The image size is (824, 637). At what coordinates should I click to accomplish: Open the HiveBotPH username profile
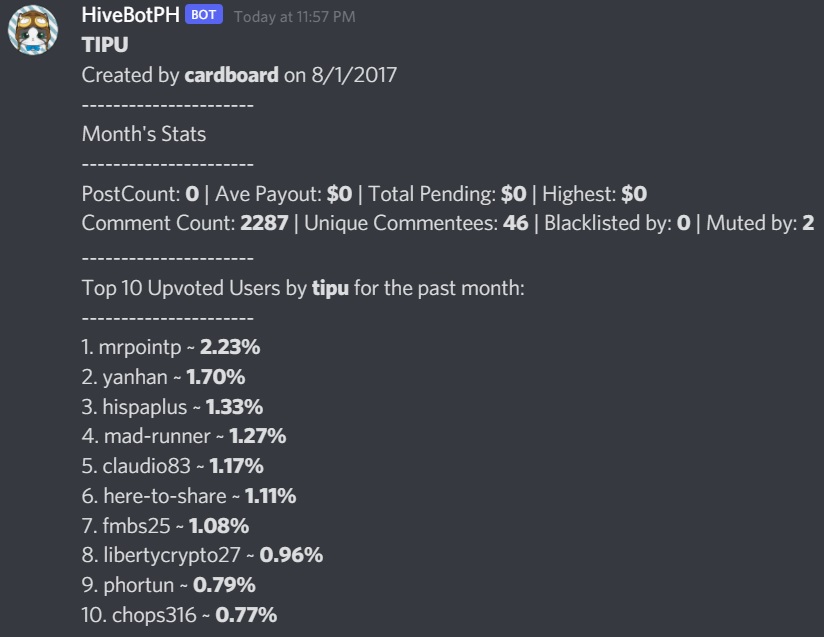click(x=131, y=15)
